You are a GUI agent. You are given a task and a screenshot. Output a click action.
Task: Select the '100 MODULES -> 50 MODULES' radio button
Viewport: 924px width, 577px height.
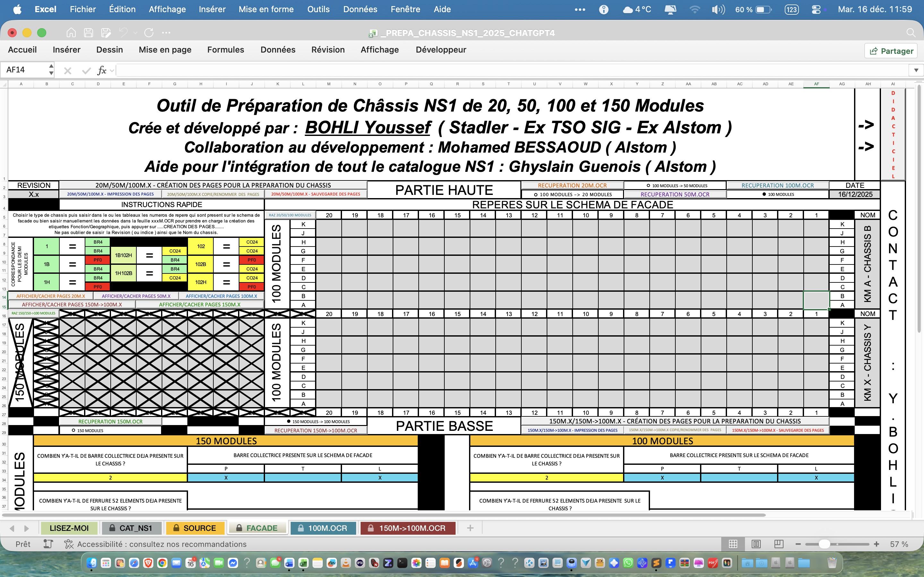tap(648, 186)
